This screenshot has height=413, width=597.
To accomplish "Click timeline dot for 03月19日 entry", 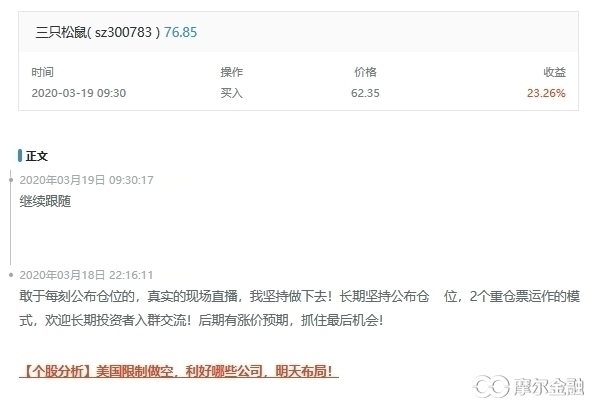I will [x=11, y=180].
